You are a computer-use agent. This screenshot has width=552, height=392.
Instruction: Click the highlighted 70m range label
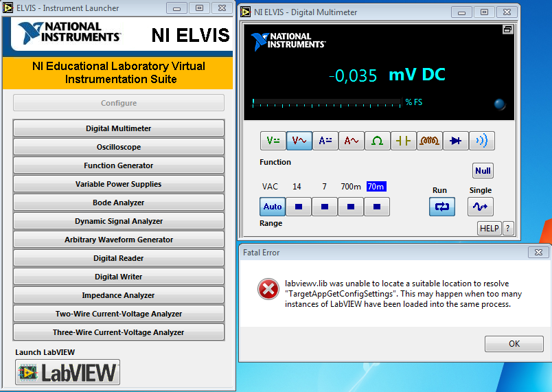(376, 187)
